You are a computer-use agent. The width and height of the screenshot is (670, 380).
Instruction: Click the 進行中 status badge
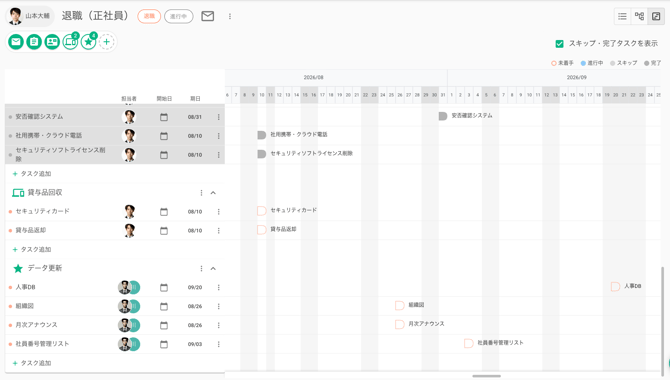coord(179,16)
